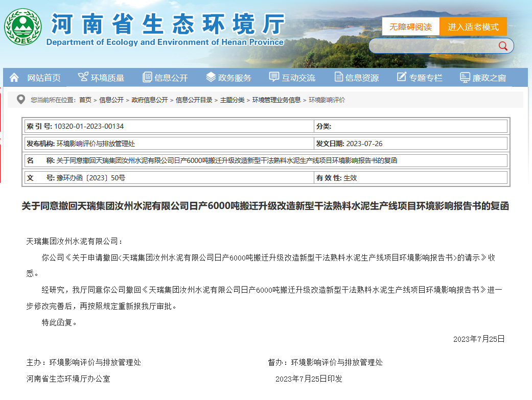Open the 环境质量 menu item

[x=107, y=78]
